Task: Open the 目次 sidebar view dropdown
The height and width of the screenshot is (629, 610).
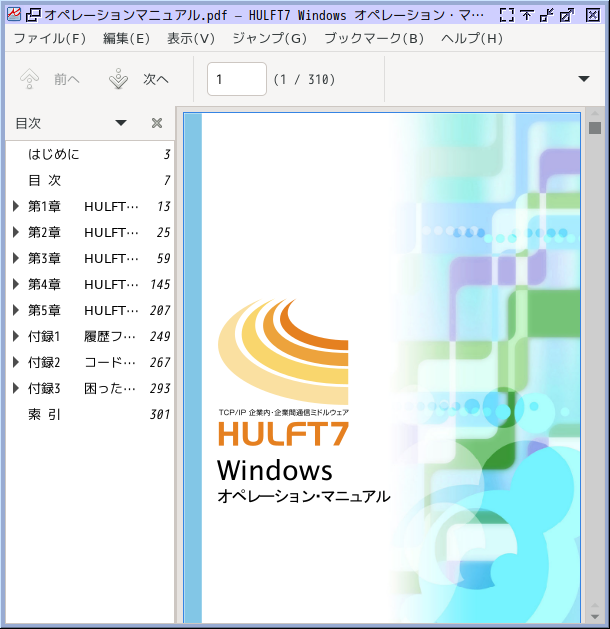Action: click(121, 123)
